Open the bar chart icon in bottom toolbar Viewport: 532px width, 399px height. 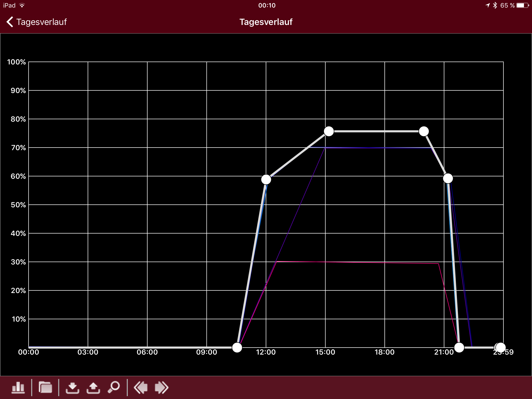pos(18,388)
